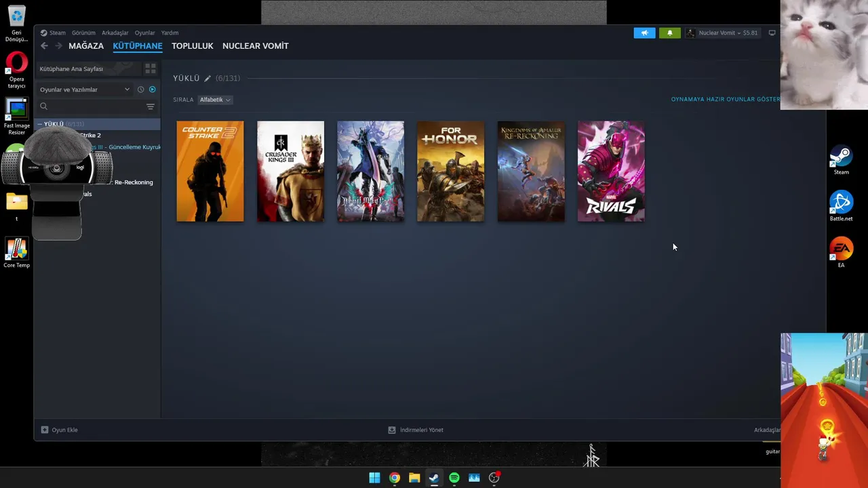The width and height of the screenshot is (868, 488).
Task: Go to the TOPLULUK tab
Action: tap(193, 46)
